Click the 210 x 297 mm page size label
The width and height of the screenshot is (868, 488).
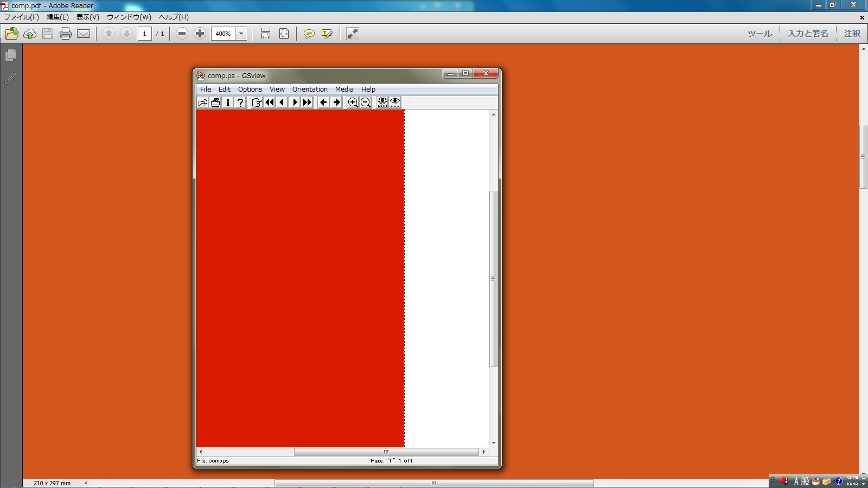[x=52, y=483]
